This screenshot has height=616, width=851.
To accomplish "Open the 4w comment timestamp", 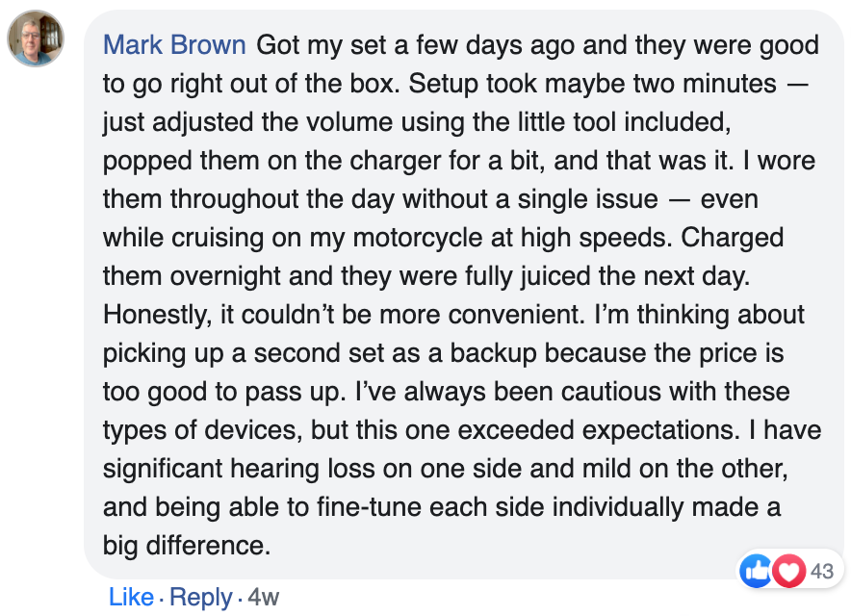I will [x=263, y=597].
